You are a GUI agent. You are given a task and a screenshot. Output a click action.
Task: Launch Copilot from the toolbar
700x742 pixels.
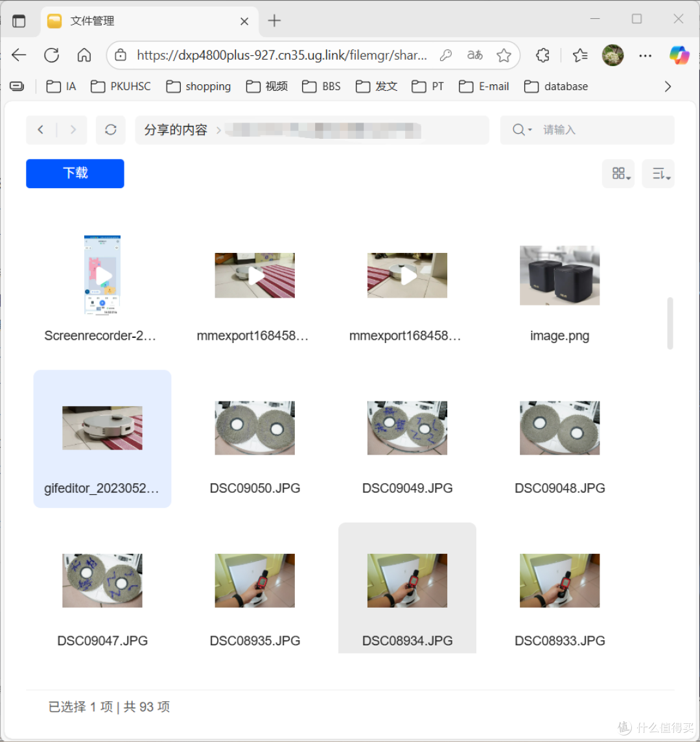click(x=679, y=55)
